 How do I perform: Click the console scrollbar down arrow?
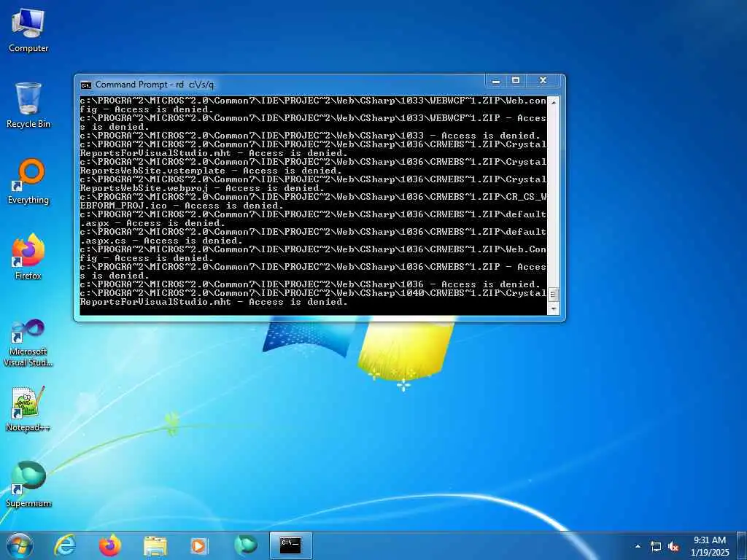click(553, 309)
